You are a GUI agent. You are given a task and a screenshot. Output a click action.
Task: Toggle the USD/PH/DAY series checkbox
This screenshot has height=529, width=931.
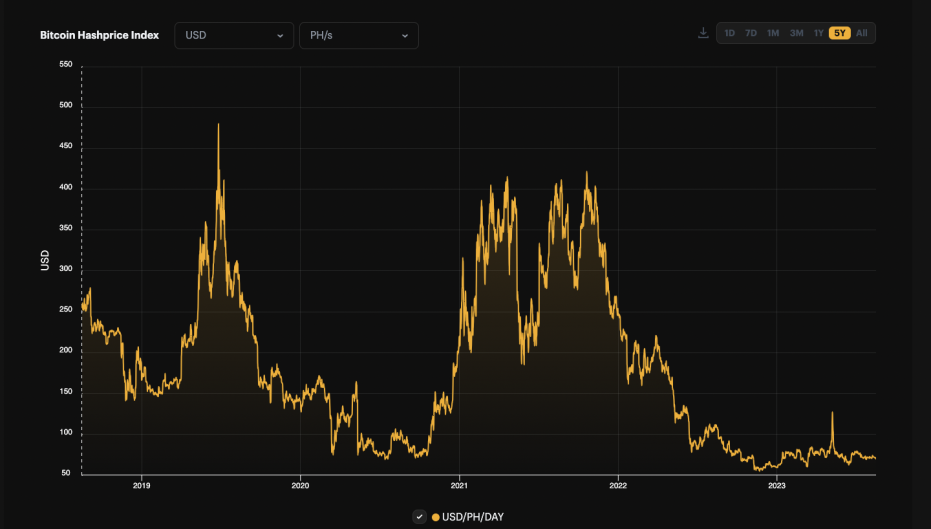pyautogui.click(x=419, y=517)
